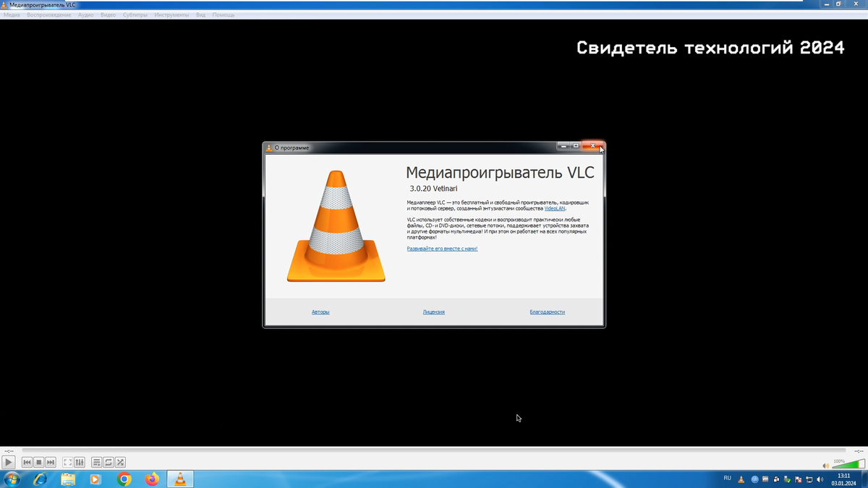Click remaining time label at right of seek bar

(x=858, y=450)
